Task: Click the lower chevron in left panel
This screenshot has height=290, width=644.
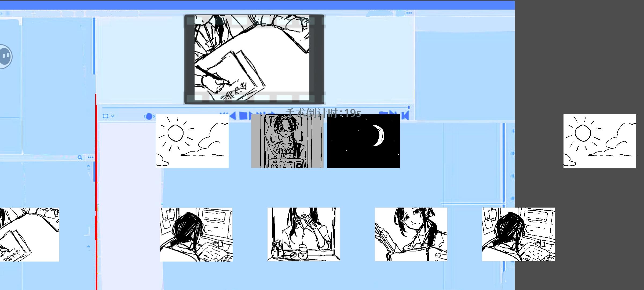Action: pyautogui.click(x=89, y=246)
